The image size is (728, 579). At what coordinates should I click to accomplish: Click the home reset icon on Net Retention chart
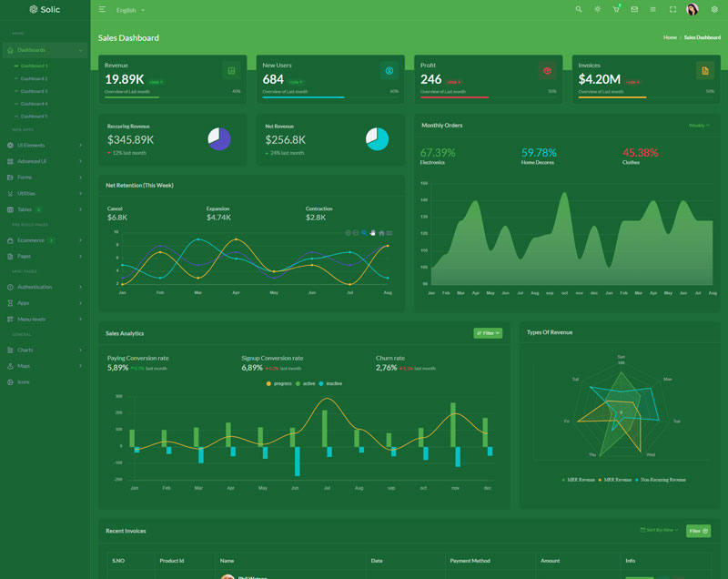click(381, 233)
